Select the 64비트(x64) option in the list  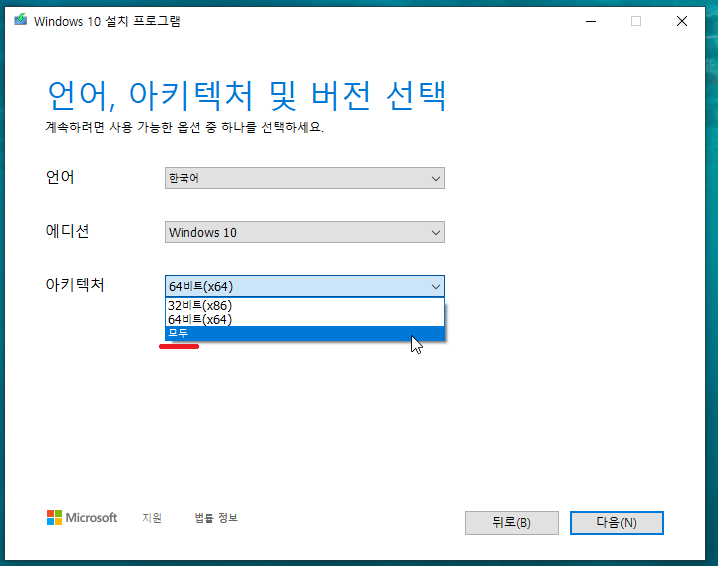[305, 319]
